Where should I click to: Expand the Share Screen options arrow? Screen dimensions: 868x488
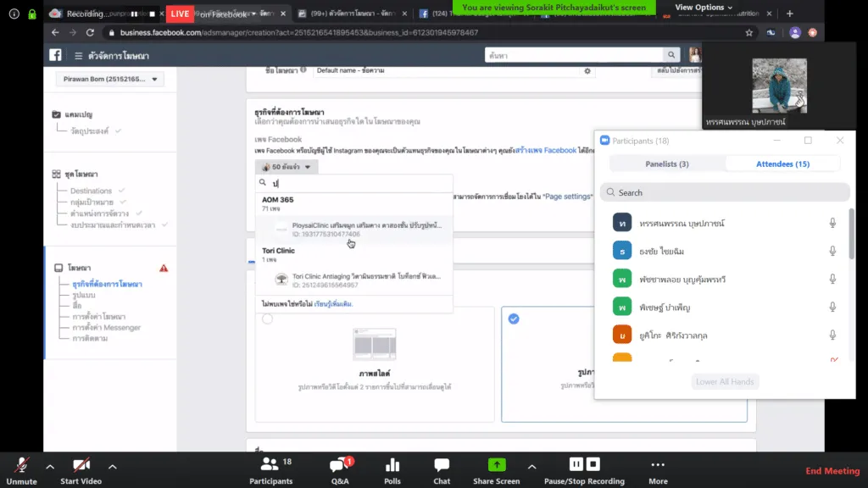(532, 467)
